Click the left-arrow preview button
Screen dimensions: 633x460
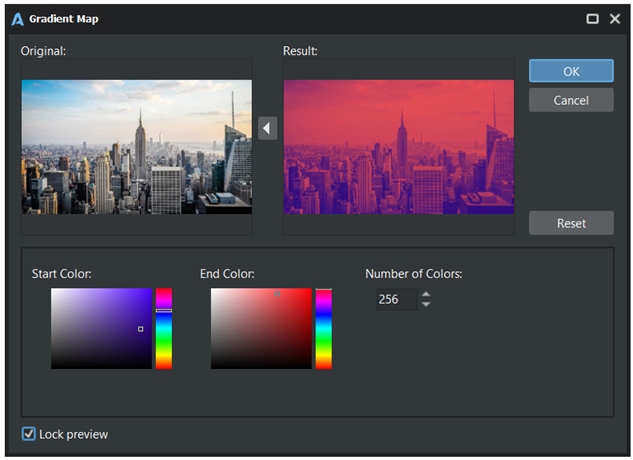267,128
